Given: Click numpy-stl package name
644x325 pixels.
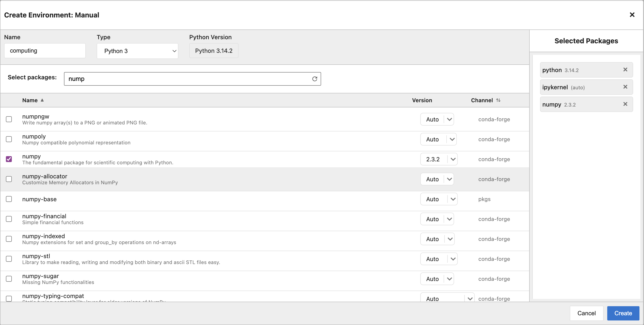Looking at the screenshot, I should [x=36, y=256].
